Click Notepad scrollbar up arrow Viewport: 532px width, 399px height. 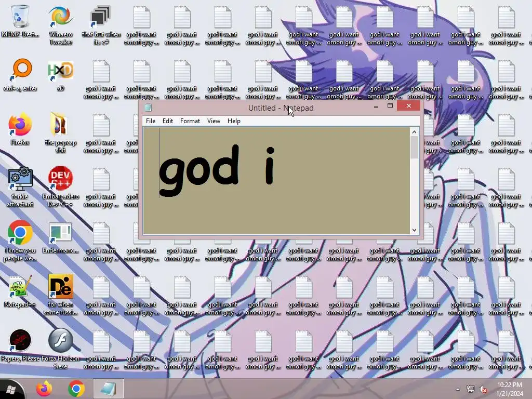pos(414,132)
